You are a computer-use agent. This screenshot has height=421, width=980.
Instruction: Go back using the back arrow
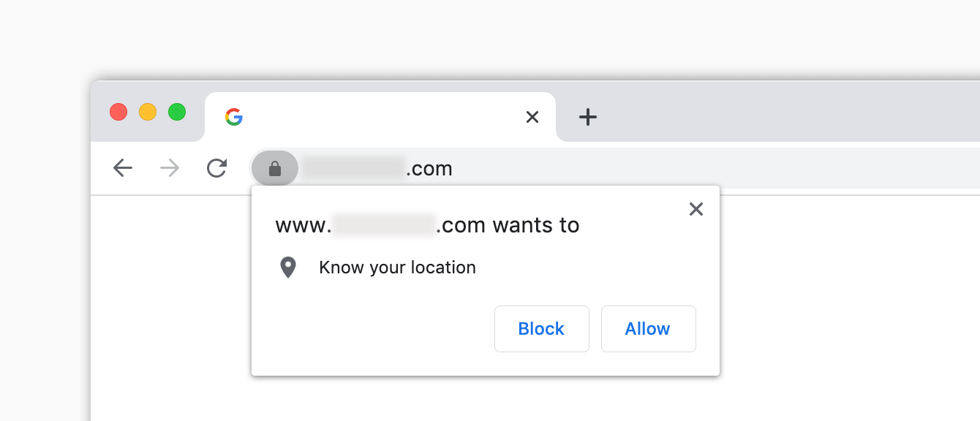[x=123, y=168]
